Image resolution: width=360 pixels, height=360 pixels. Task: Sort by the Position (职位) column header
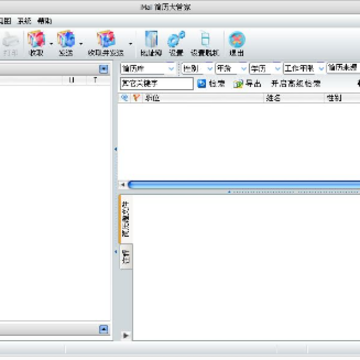203,98
